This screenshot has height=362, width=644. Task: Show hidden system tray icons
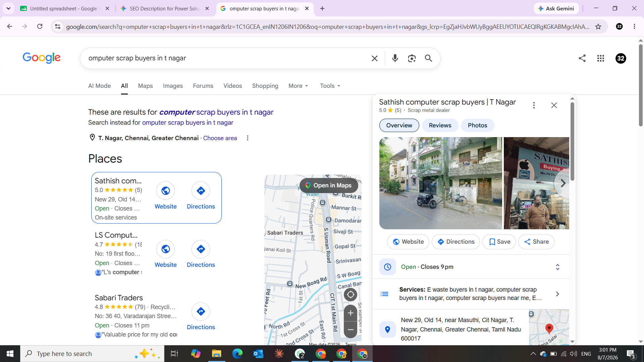click(533, 354)
